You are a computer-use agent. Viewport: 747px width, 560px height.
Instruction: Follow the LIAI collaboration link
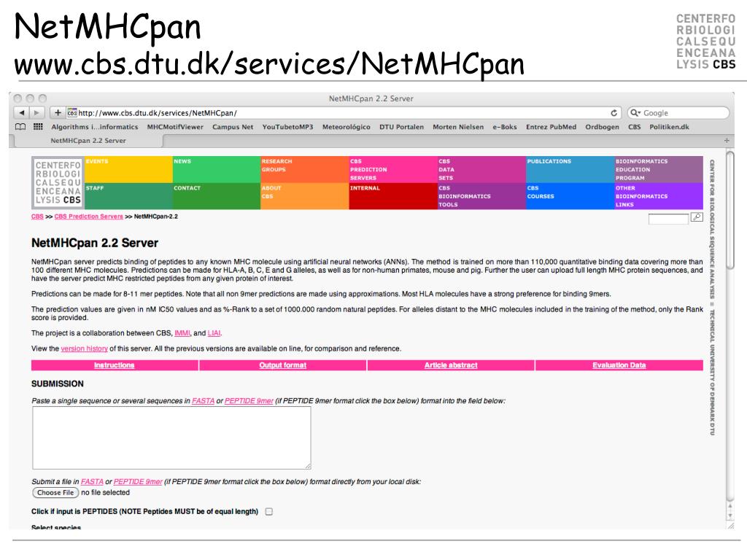point(214,333)
